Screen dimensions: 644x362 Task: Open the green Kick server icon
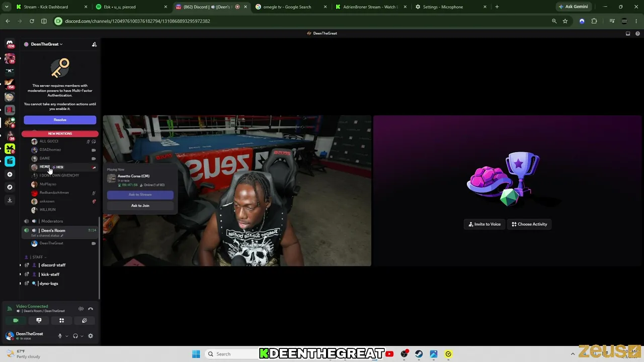pos(10,148)
